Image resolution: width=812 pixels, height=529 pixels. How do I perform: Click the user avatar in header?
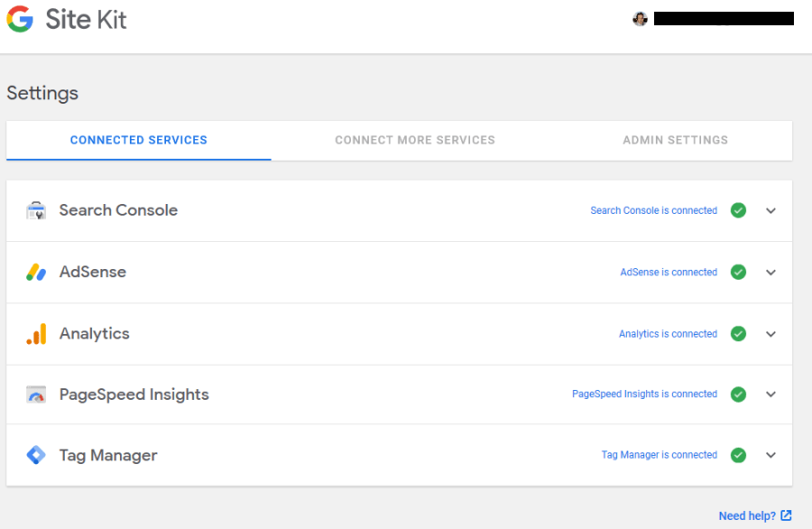[641, 19]
